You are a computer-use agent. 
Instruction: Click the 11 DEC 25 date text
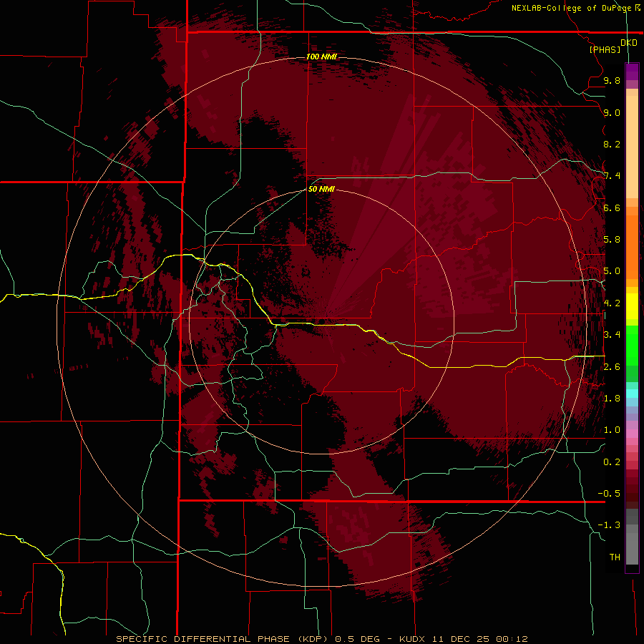click(462, 639)
